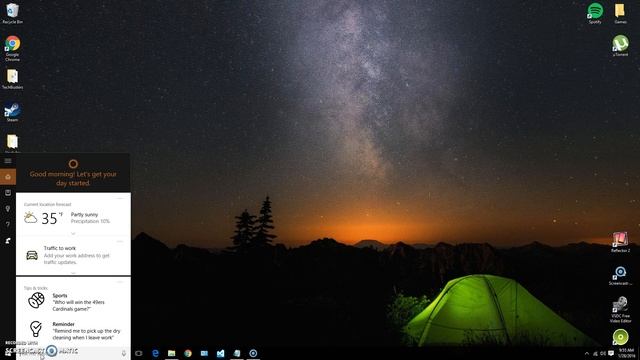Image resolution: width=640 pixels, height=360 pixels.
Task: Select the Reminder tip suggestion
Action: [x=86, y=331]
